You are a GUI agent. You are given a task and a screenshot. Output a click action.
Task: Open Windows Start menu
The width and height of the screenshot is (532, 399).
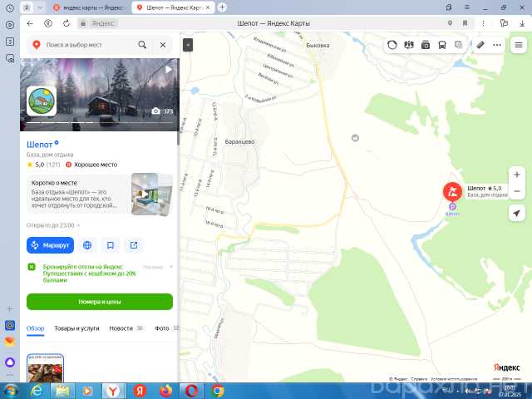click(10, 392)
